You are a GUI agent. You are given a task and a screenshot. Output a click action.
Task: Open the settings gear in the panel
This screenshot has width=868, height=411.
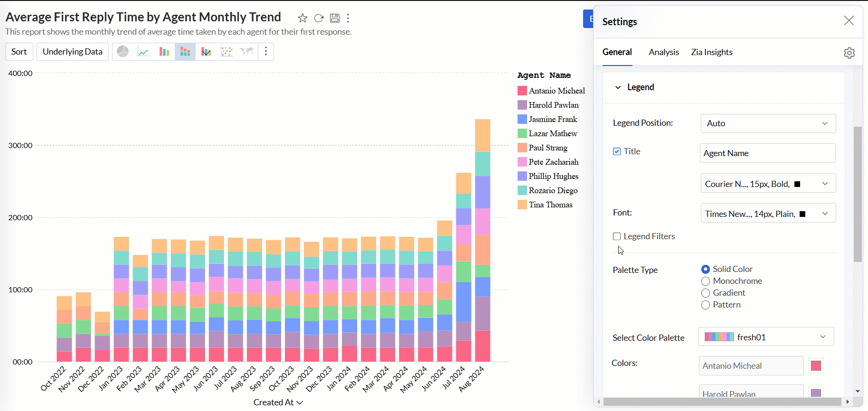click(849, 53)
